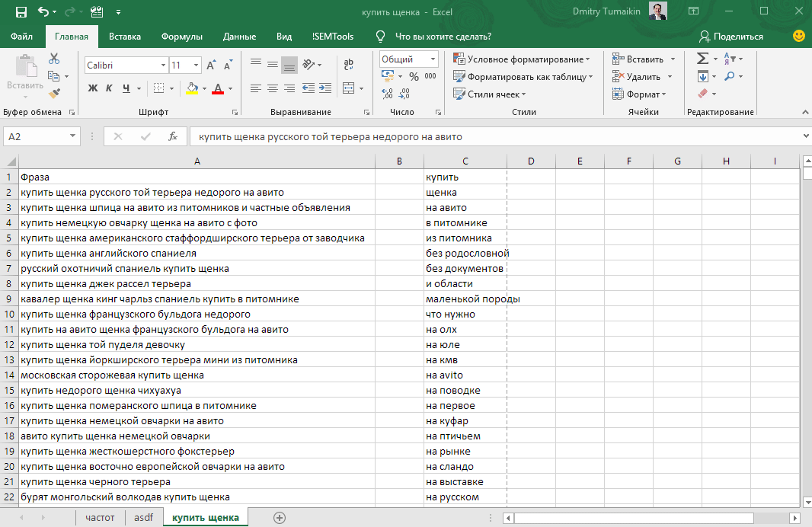Open the Fill down-arrow tool
812x527 pixels.
[x=703, y=76]
